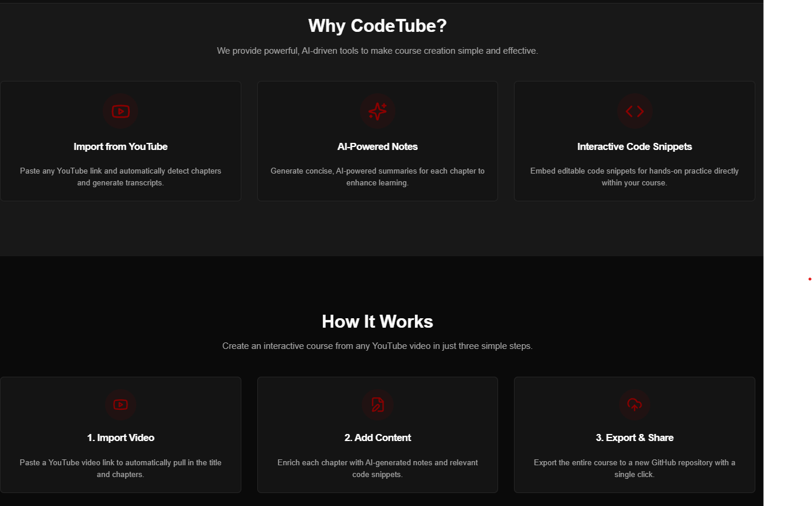The width and height of the screenshot is (812, 506).
Task: Click the YouTube icon above Import from YouTube
Action: pos(120,111)
